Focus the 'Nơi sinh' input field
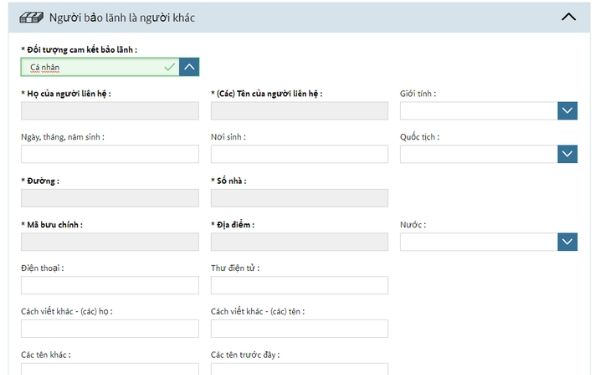600x375 pixels. (299, 154)
